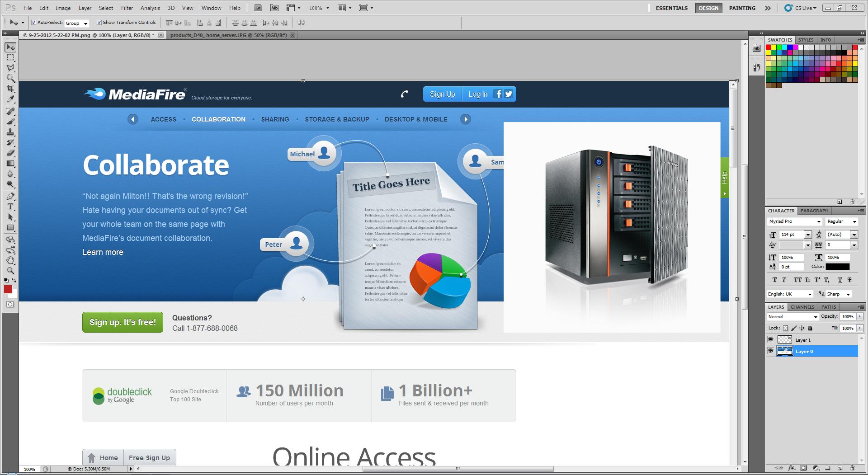Toggle Underline in the Character panel
The image size is (868, 475).
(840, 280)
